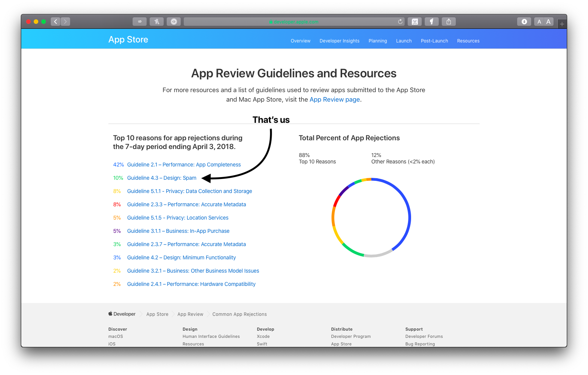Open App Store footer link under Distribute

coord(341,344)
